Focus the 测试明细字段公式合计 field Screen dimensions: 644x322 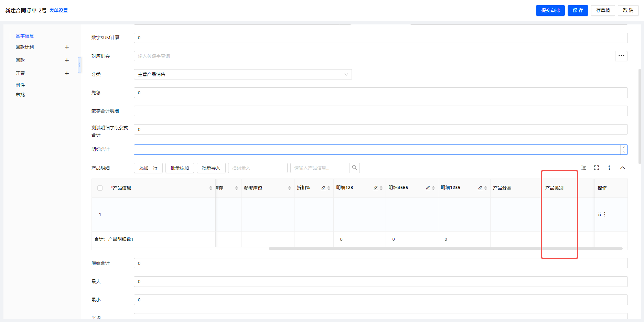(x=380, y=129)
